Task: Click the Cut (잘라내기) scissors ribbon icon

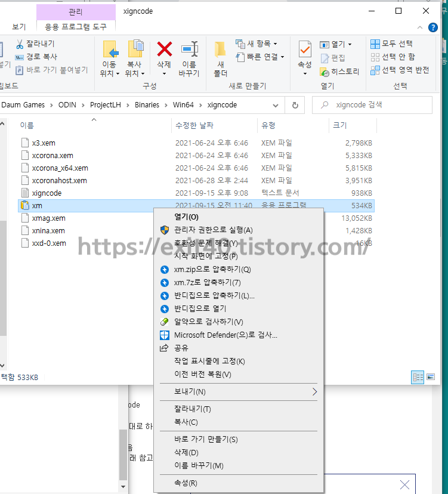Action: pos(20,44)
